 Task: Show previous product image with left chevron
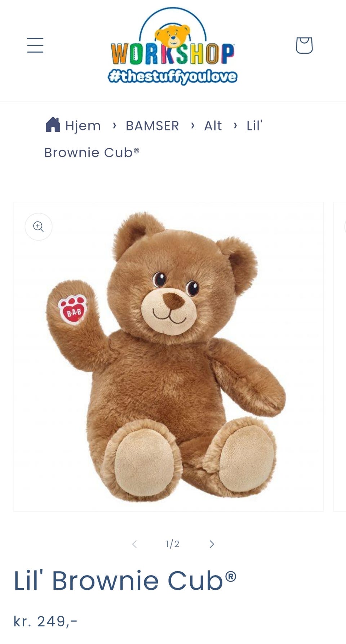click(x=134, y=544)
